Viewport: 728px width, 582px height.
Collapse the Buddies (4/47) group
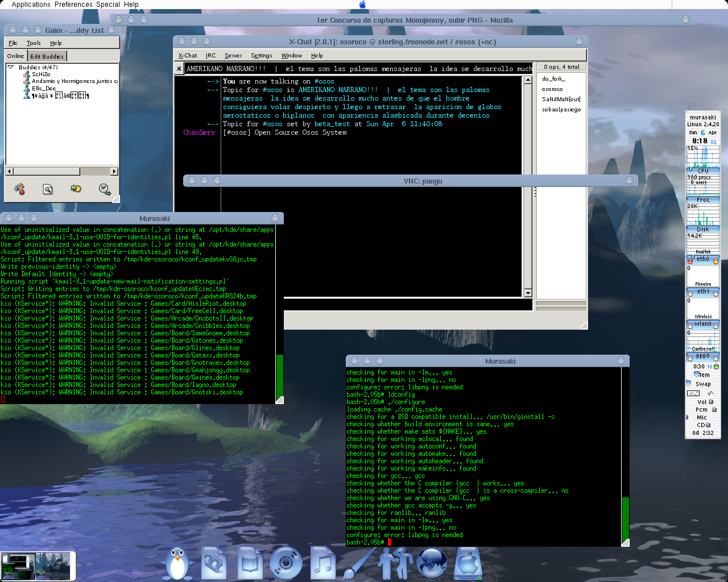(11, 68)
